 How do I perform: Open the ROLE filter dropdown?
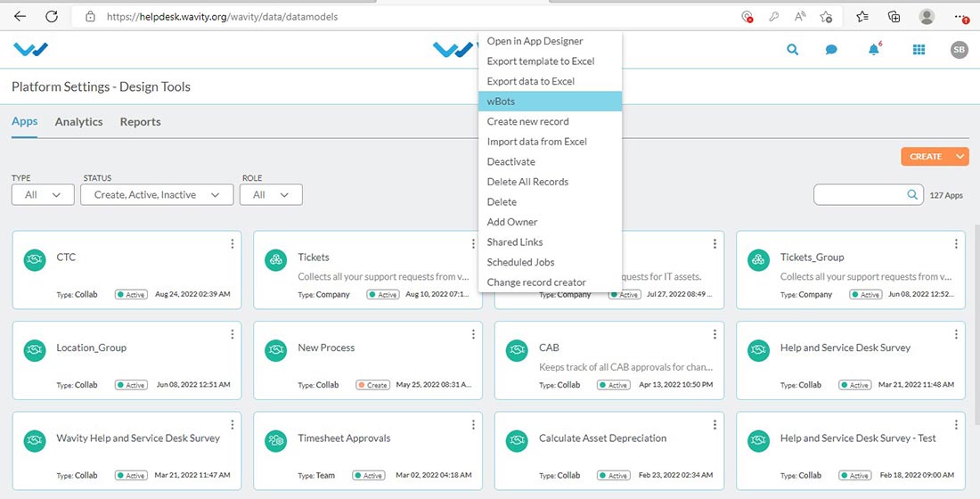(x=271, y=194)
